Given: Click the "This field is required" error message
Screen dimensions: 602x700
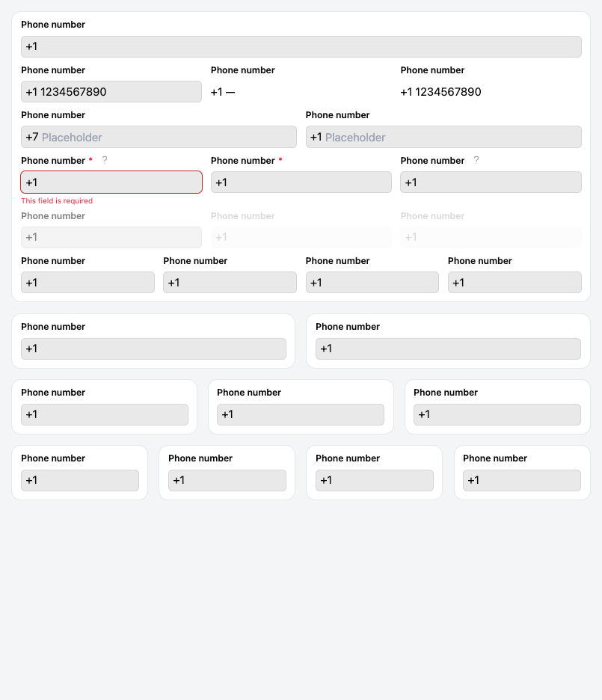Looking at the screenshot, I should [57, 201].
